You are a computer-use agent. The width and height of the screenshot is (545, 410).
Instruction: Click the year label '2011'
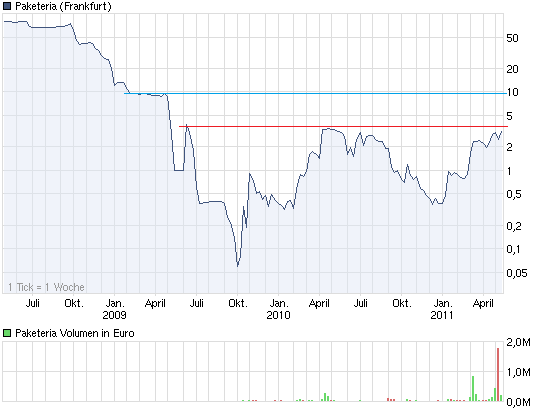[x=442, y=315]
